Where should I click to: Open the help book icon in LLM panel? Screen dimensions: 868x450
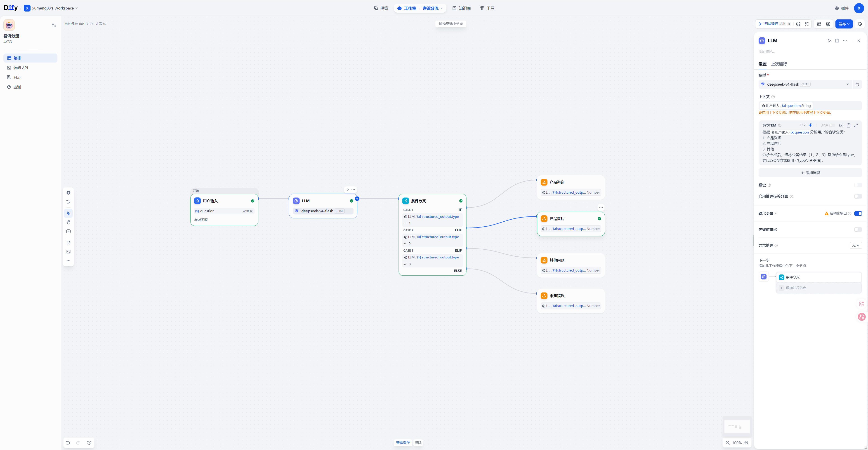837,41
